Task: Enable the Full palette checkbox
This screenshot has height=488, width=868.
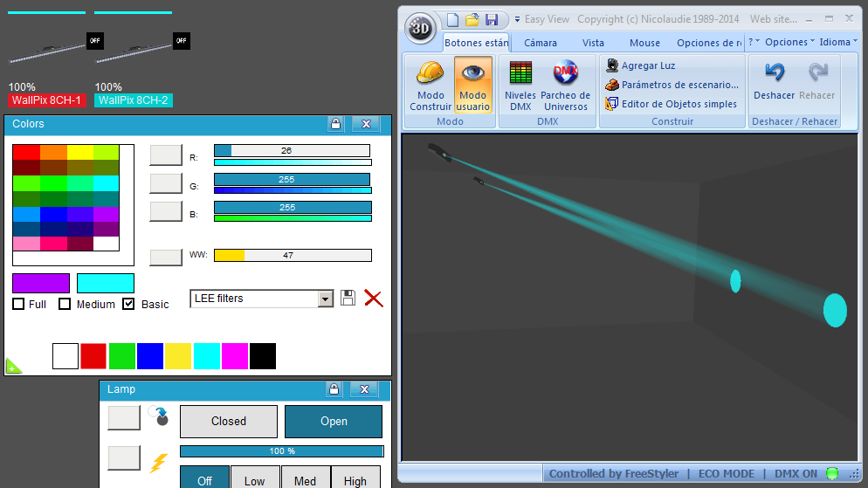Action: point(18,305)
